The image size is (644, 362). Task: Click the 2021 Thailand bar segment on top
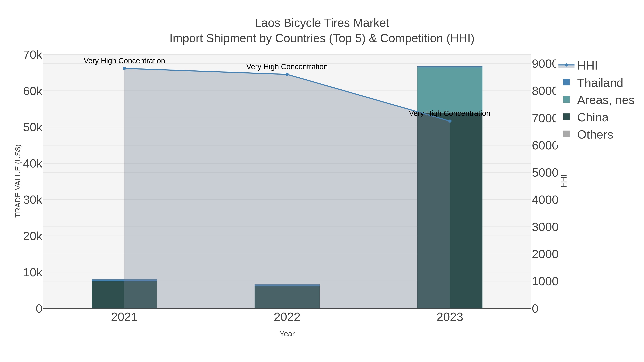click(124, 280)
